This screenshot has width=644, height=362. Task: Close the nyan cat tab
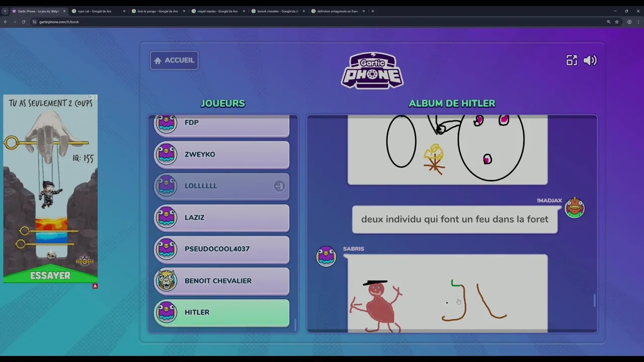[x=124, y=11]
